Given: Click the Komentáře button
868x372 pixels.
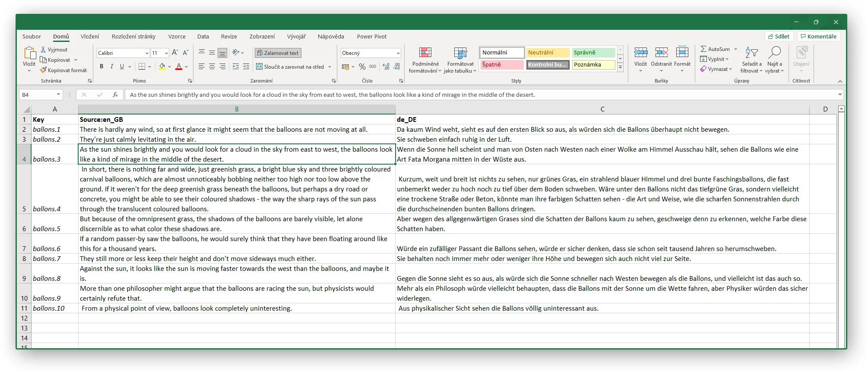Looking at the screenshot, I should tap(818, 37).
